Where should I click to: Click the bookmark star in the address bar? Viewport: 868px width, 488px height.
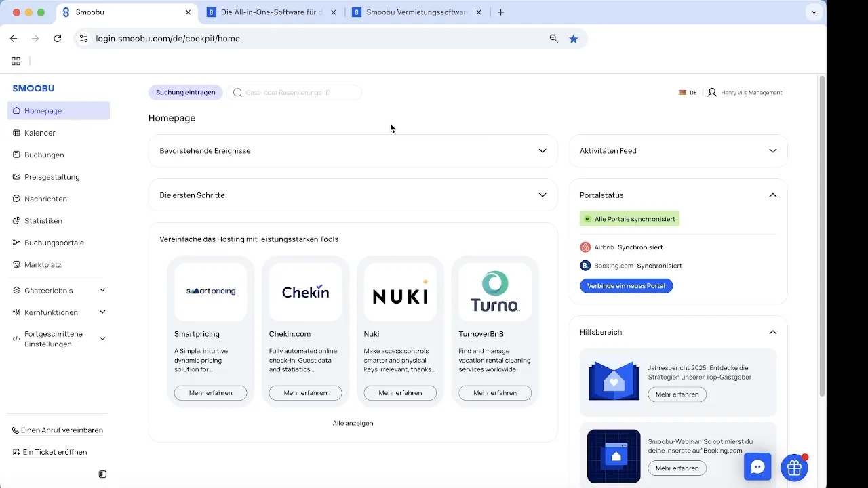tap(574, 39)
